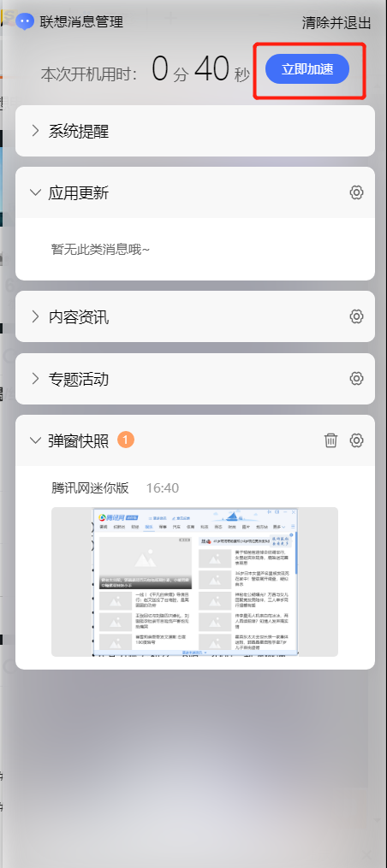Click the 16:40 snapshot timestamp
Image resolution: width=387 pixels, height=868 pixels.
point(163,488)
